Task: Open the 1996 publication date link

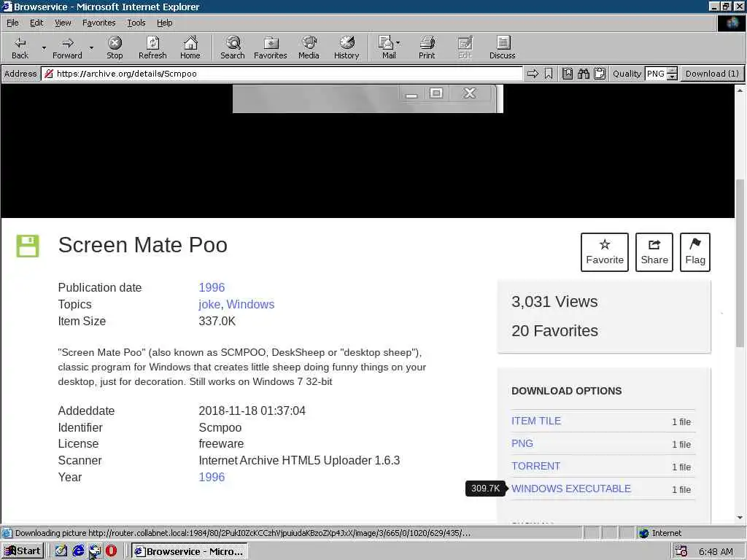Action: (x=212, y=287)
